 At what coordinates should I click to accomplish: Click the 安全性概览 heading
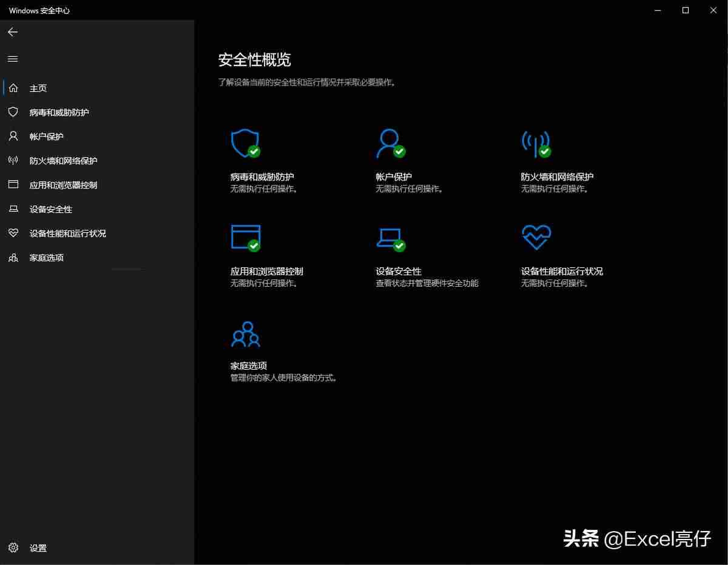point(255,59)
